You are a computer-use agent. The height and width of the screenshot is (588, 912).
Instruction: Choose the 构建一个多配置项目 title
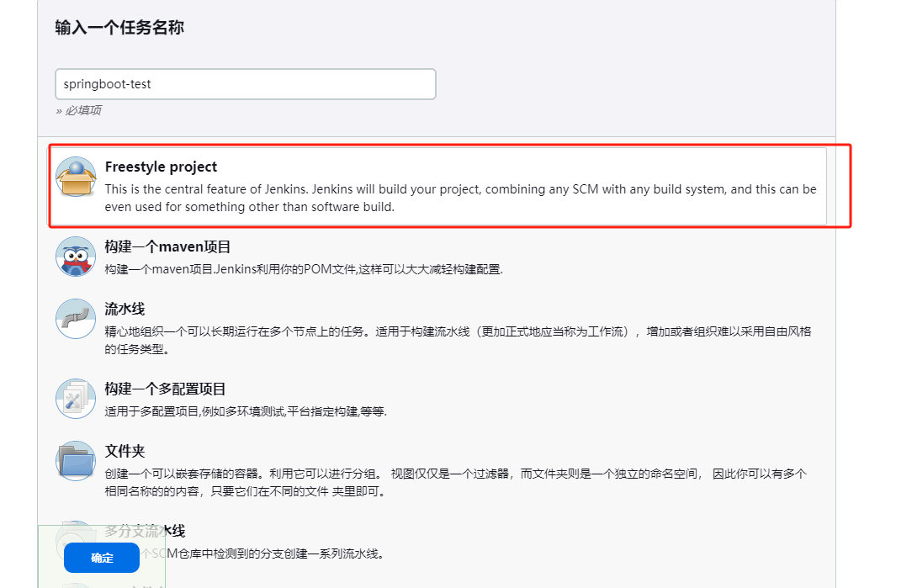click(x=165, y=389)
